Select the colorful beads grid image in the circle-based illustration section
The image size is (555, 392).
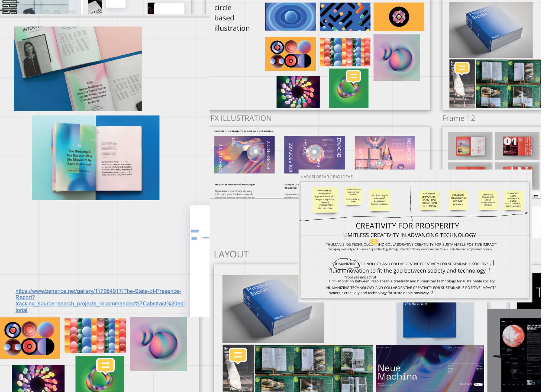tap(345, 52)
